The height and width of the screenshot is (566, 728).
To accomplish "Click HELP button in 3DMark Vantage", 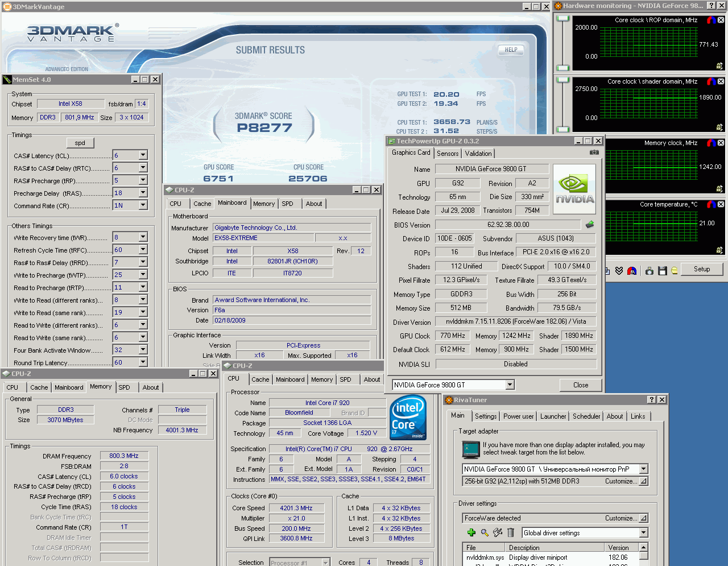I will (x=511, y=49).
